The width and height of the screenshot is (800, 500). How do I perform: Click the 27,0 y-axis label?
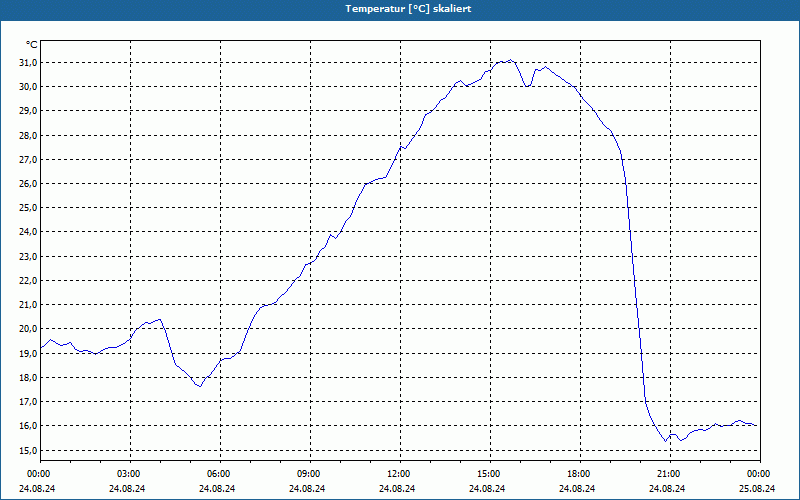[28, 160]
